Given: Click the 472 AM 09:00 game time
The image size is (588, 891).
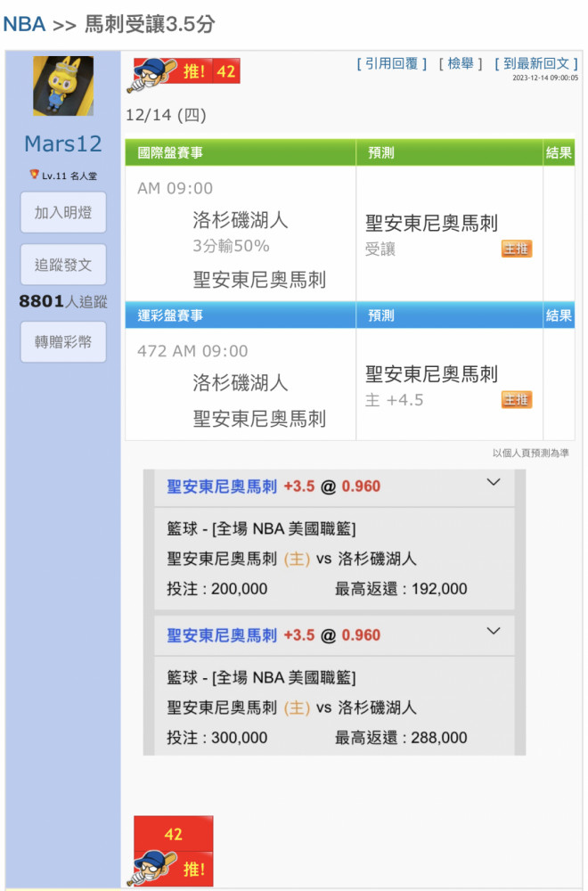Looking at the screenshot, I should tap(192, 350).
